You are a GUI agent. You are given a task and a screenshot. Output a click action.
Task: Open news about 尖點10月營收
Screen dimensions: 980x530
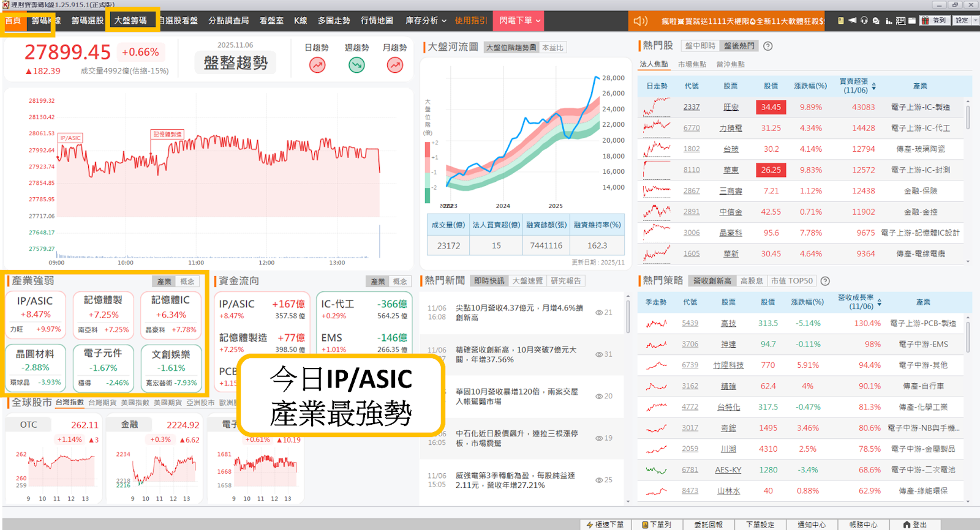point(519,313)
